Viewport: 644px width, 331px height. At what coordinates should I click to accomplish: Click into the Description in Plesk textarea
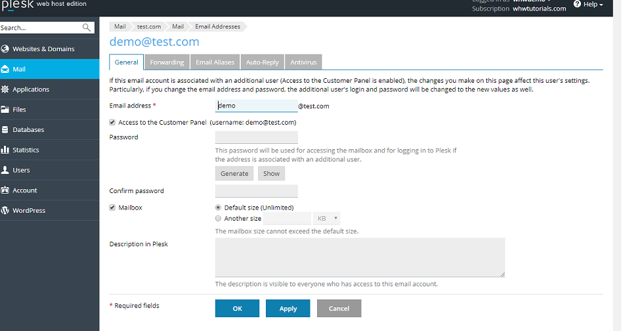point(360,257)
